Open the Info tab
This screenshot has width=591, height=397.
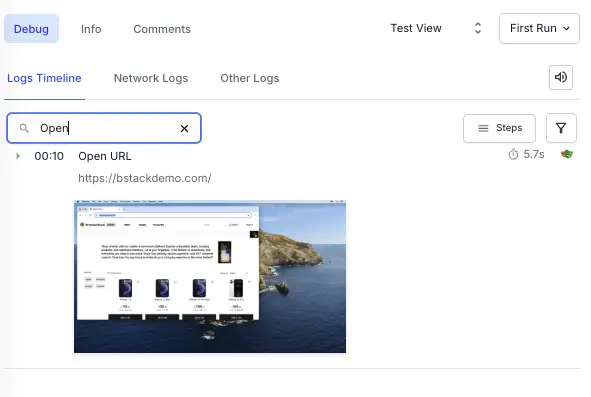(91, 29)
